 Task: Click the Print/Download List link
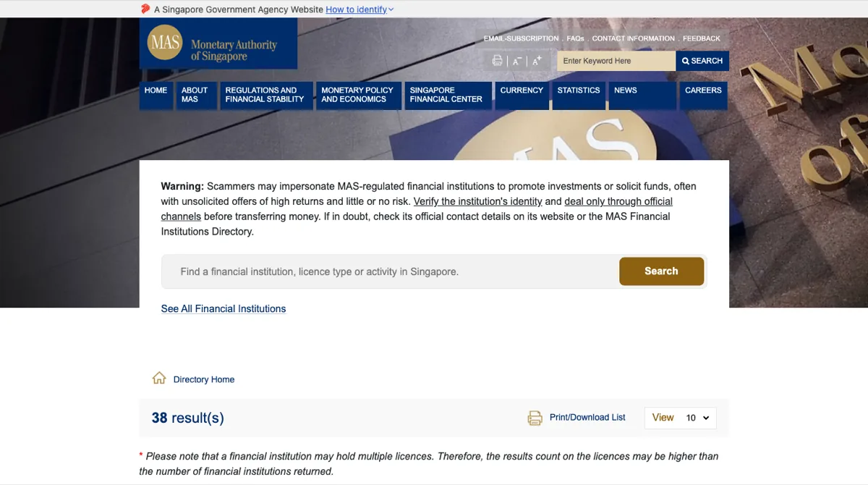[x=587, y=417]
